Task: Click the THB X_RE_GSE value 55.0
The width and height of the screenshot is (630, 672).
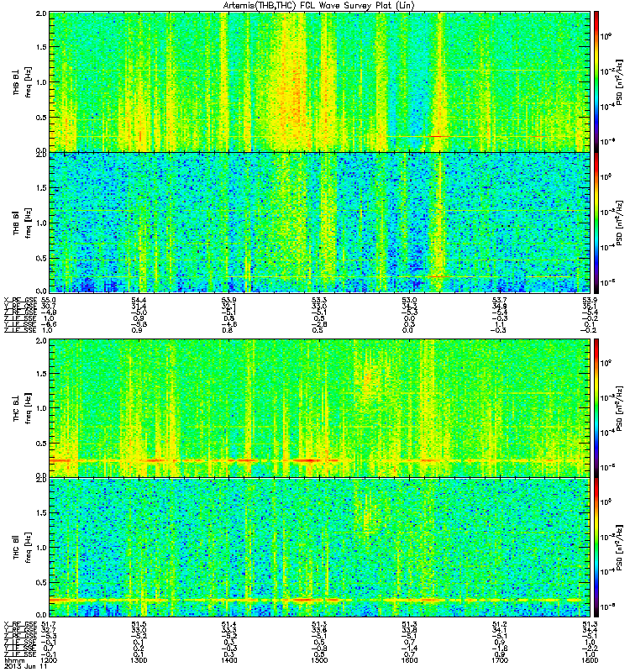Action: pyautogui.click(x=49, y=300)
